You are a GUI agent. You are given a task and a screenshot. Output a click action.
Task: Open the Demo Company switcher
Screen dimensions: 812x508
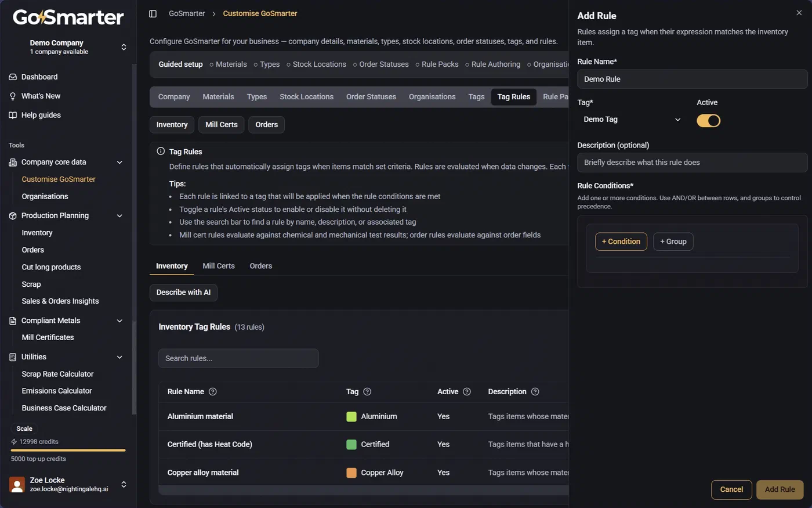click(x=68, y=47)
